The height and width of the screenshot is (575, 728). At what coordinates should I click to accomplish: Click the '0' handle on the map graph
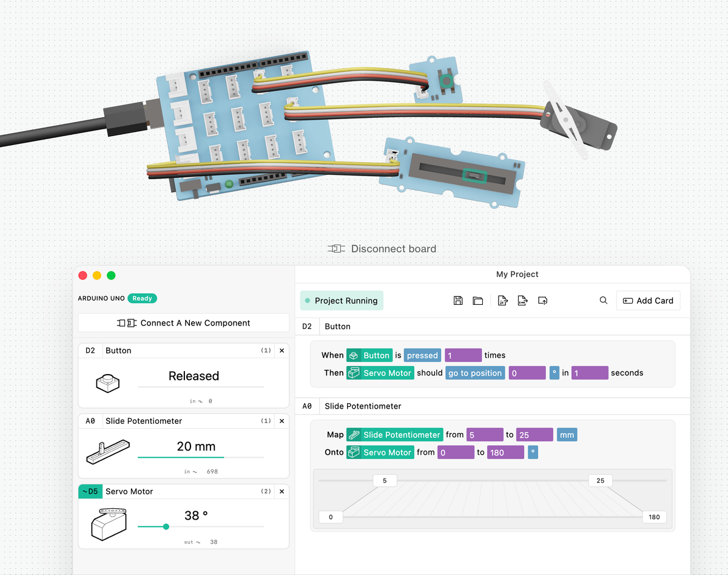[x=331, y=517]
